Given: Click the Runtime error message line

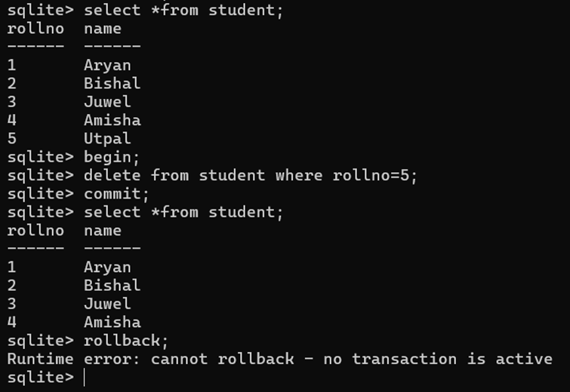Looking at the screenshot, I should coord(279,359).
